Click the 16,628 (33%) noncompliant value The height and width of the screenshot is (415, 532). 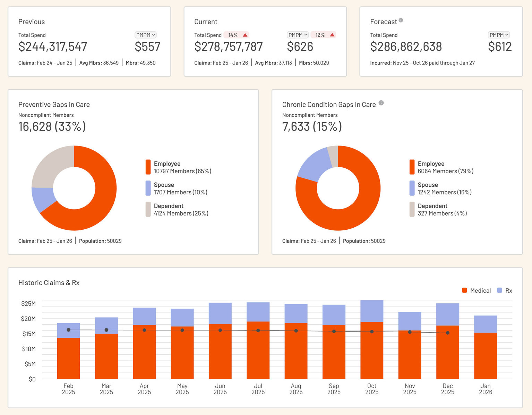(52, 126)
